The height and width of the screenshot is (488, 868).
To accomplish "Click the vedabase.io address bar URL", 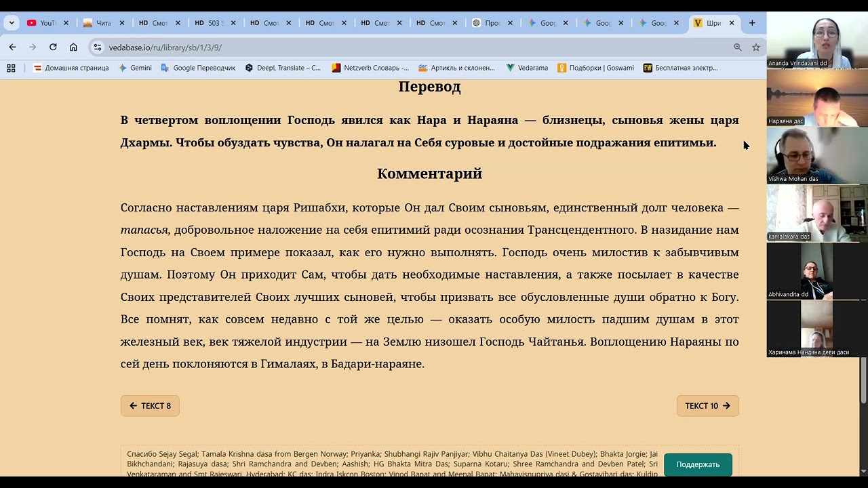I will point(165,47).
